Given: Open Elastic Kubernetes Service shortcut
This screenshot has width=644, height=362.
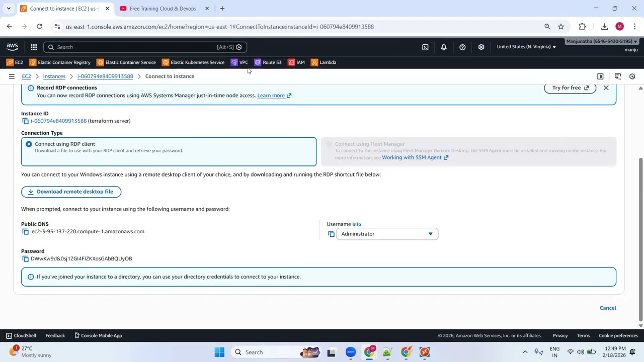Looking at the screenshot, I should [x=193, y=62].
